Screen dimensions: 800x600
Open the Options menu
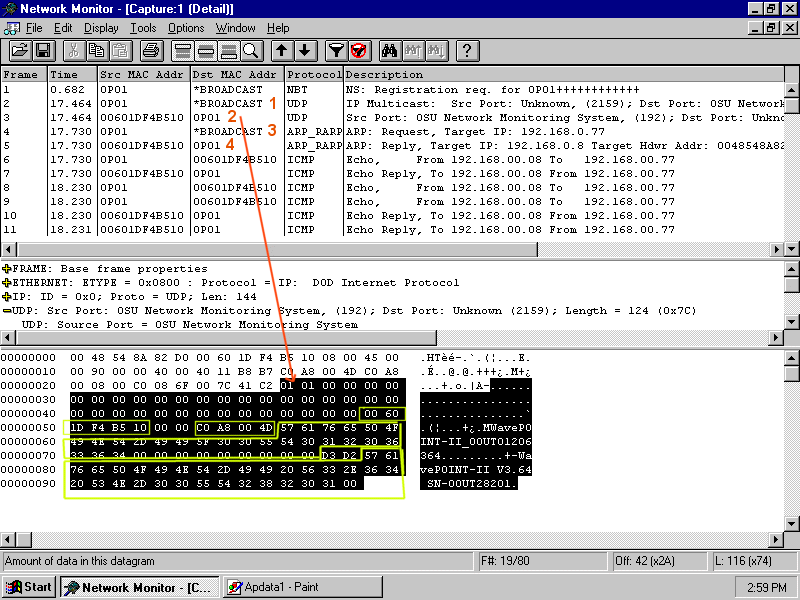186,28
